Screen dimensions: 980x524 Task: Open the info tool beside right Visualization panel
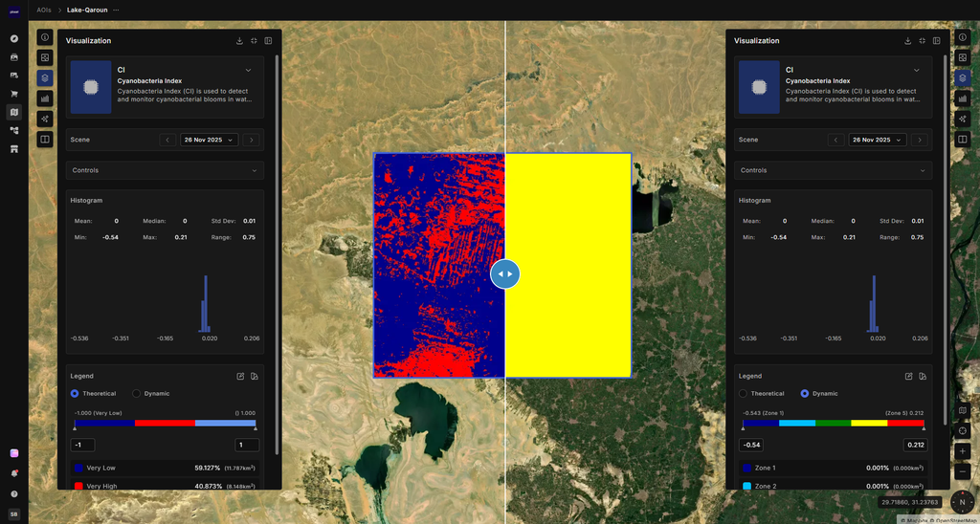point(963,37)
